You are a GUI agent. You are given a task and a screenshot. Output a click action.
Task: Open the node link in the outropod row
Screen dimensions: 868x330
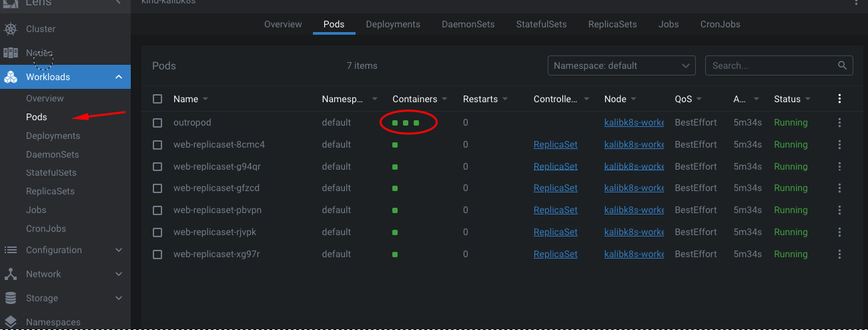click(x=634, y=123)
